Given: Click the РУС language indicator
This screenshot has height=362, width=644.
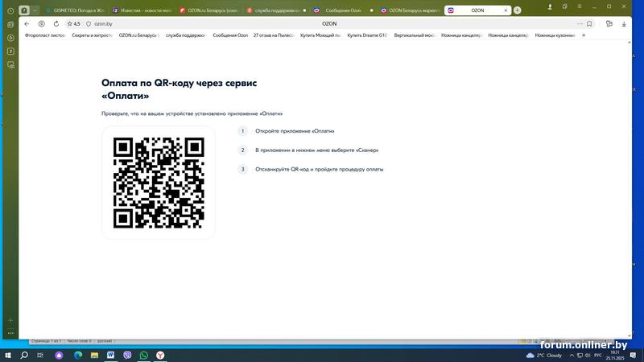Looking at the screenshot, I should pyautogui.click(x=598, y=356).
